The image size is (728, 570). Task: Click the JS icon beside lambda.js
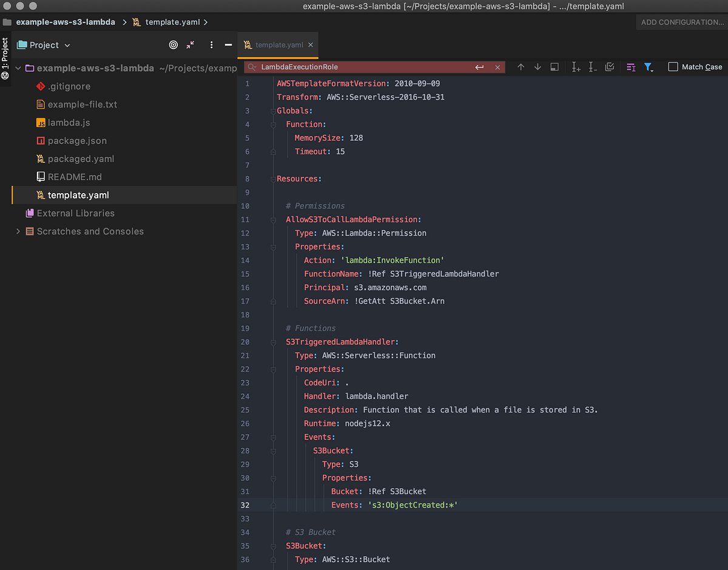click(41, 123)
